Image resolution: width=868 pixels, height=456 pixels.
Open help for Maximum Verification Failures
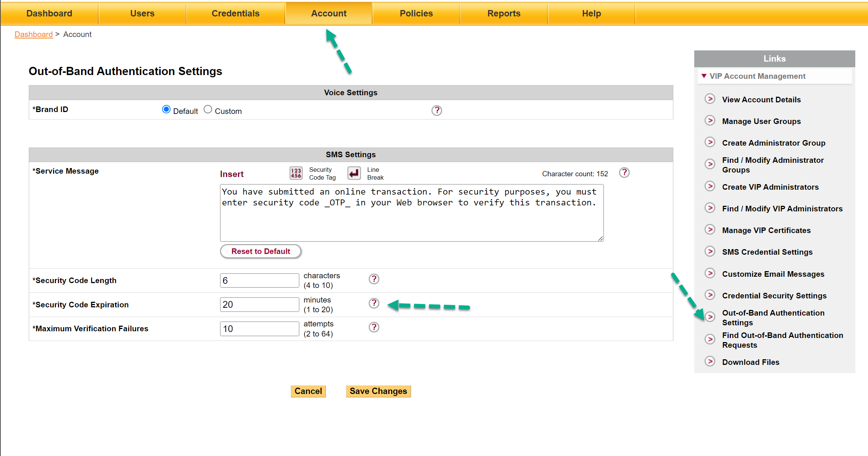pyautogui.click(x=374, y=327)
